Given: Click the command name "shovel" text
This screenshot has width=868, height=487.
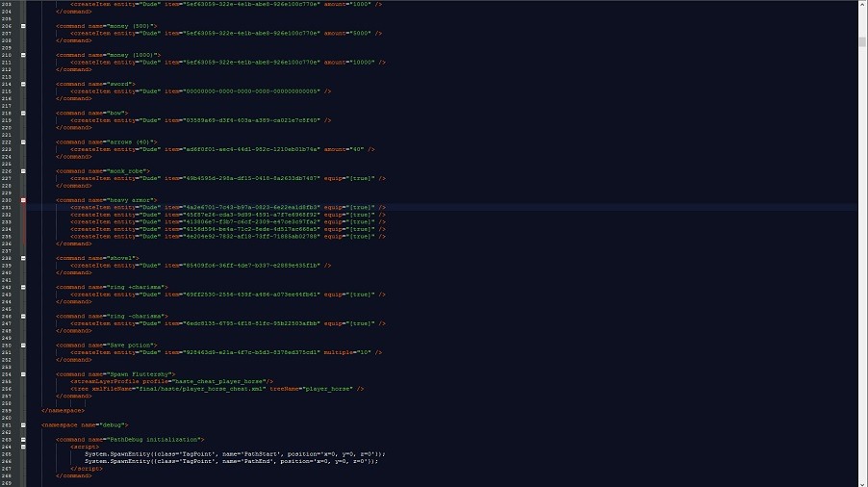Looking at the screenshot, I should (x=122, y=258).
